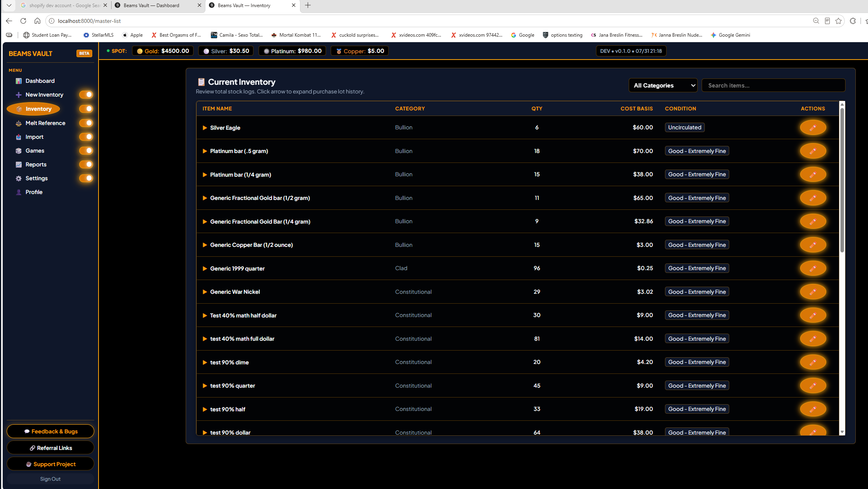Open reader mode icon in address bar
The image size is (868, 489).
(x=827, y=21)
